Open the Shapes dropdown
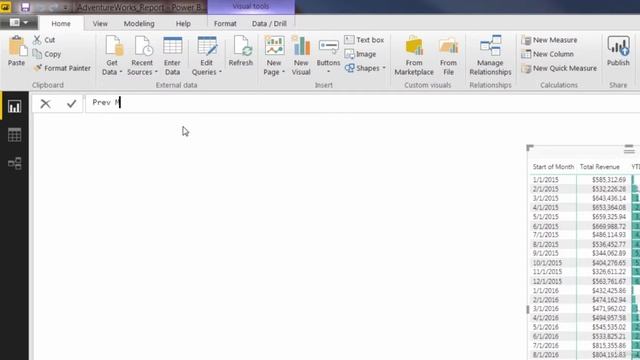 click(365, 68)
